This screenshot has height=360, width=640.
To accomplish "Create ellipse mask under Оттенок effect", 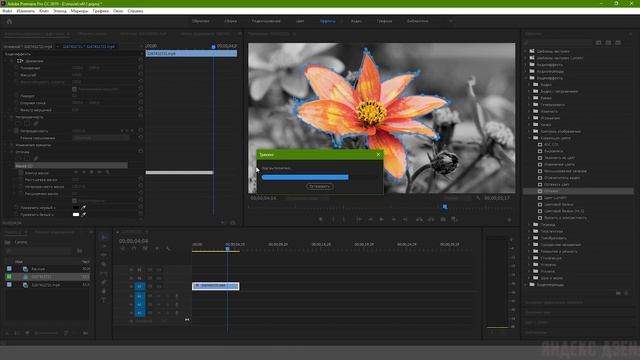I will tap(19, 158).
